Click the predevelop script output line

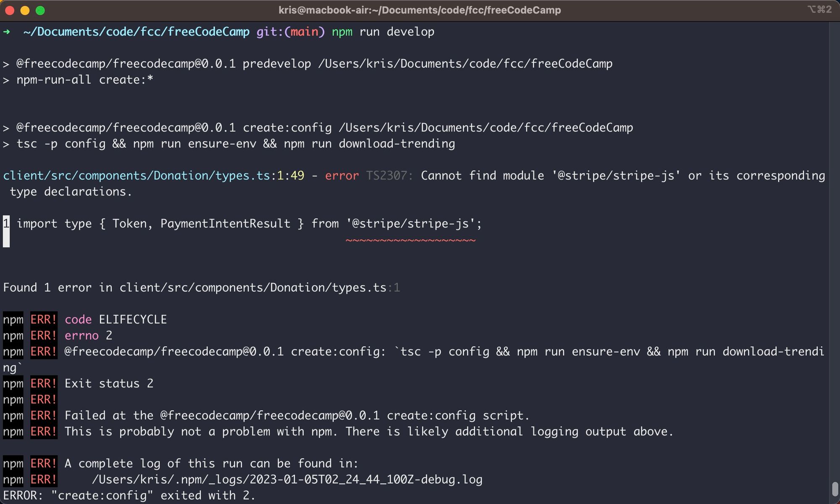coord(307,64)
